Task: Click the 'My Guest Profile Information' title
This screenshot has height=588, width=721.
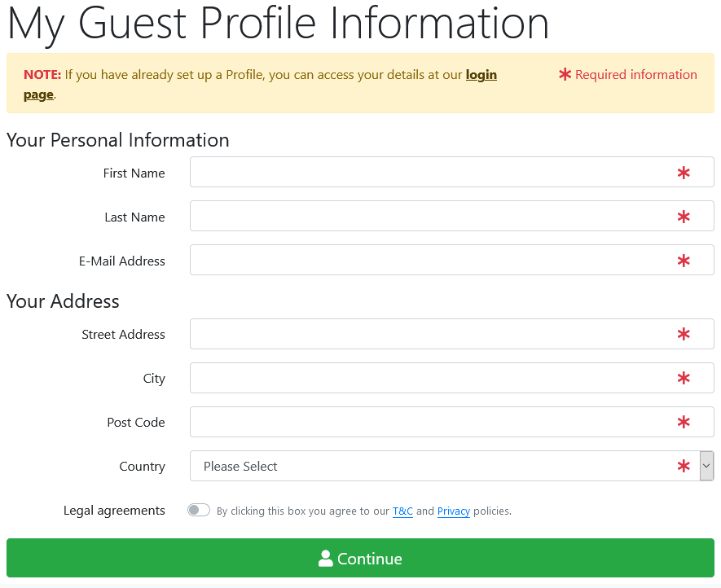Action: click(278, 24)
